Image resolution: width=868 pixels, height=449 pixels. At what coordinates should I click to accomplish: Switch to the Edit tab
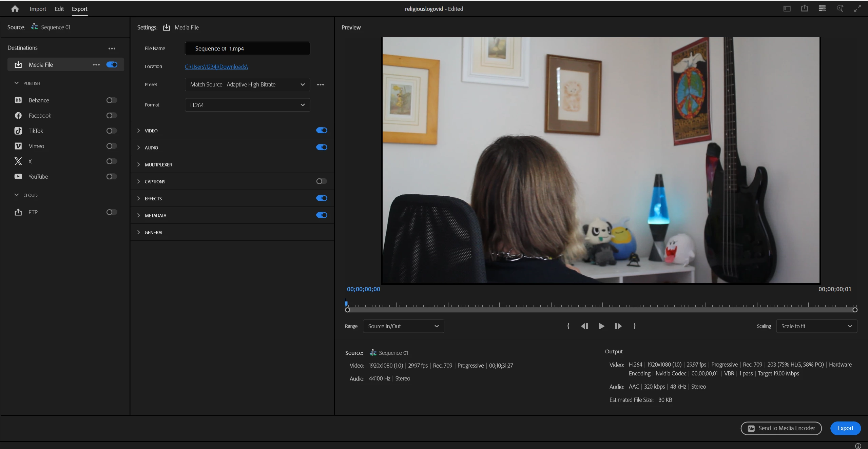point(59,9)
